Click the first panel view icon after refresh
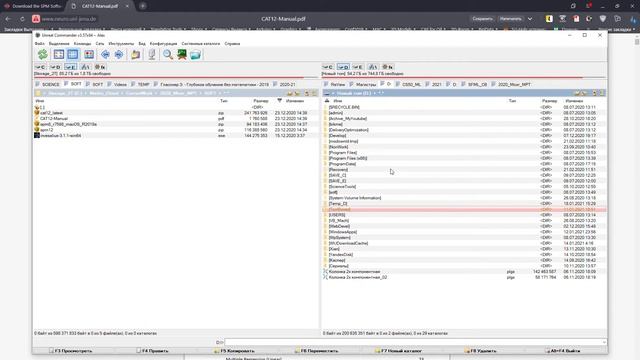The width and height of the screenshot is (640, 360). click(x=59, y=54)
